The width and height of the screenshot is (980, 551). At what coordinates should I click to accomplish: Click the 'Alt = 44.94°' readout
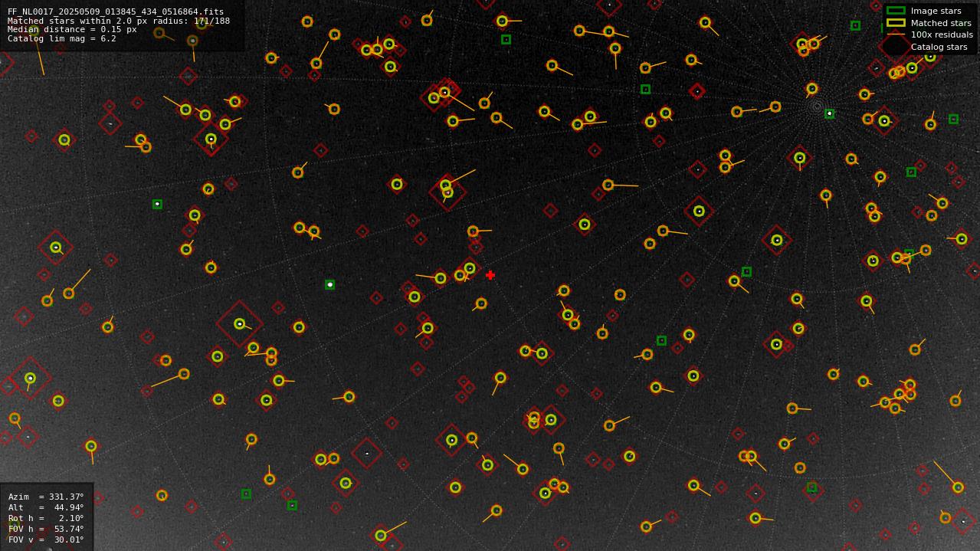[x=46, y=508]
